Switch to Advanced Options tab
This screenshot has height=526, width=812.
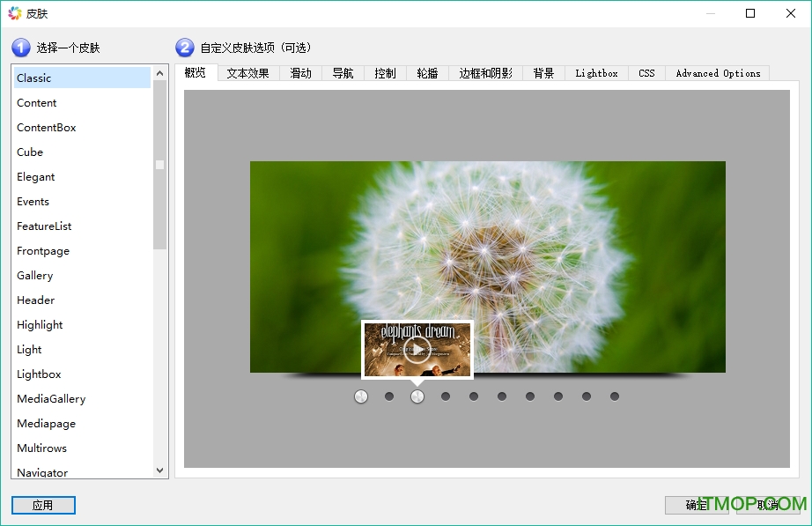(717, 73)
